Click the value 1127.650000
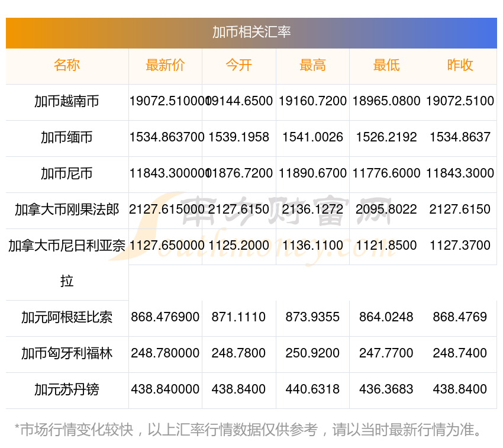The image size is (503, 448). pyautogui.click(x=167, y=246)
